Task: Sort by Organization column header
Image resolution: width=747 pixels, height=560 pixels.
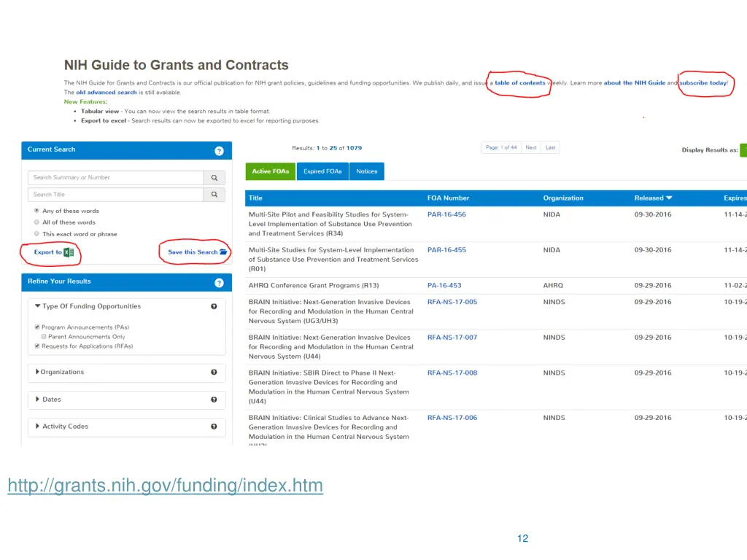Action: pyautogui.click(x=563, y=198)
